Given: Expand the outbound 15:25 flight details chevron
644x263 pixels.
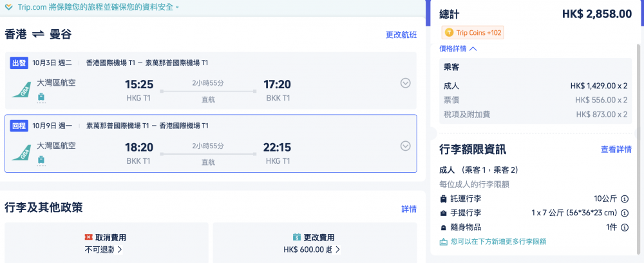Looking at the screenshot, I should tap(405, 83).
